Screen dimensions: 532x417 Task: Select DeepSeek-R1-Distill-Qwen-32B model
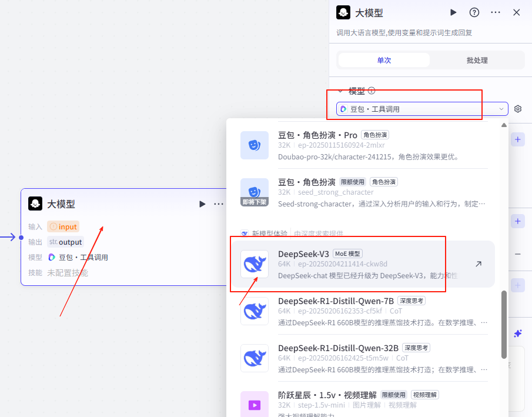364,359
